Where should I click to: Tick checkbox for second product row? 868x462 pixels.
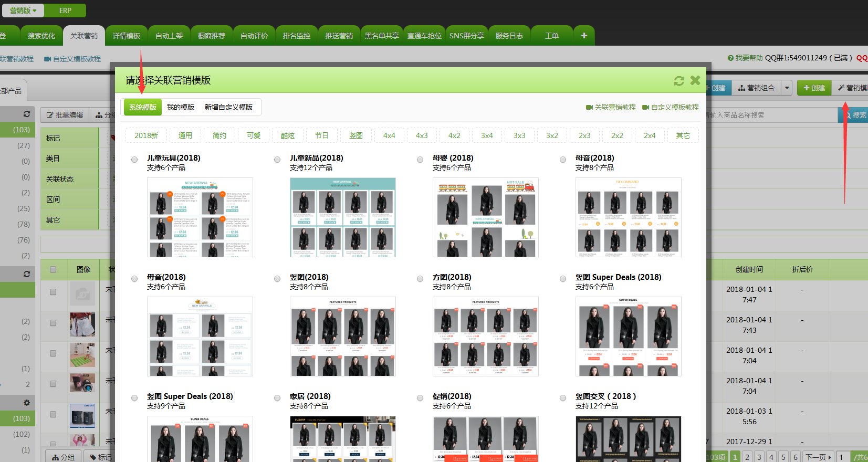53,323
